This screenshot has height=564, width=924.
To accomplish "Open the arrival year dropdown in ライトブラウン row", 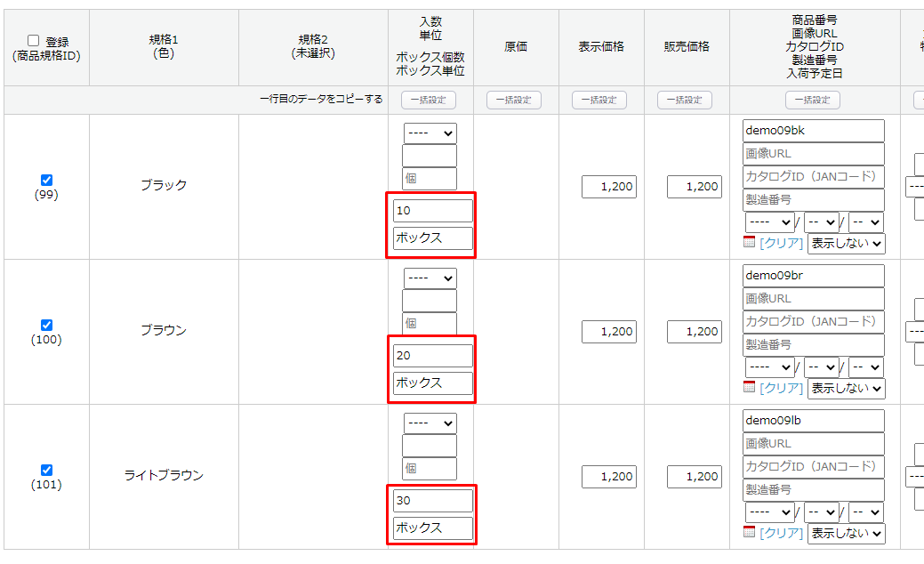I will pos(769,512).
